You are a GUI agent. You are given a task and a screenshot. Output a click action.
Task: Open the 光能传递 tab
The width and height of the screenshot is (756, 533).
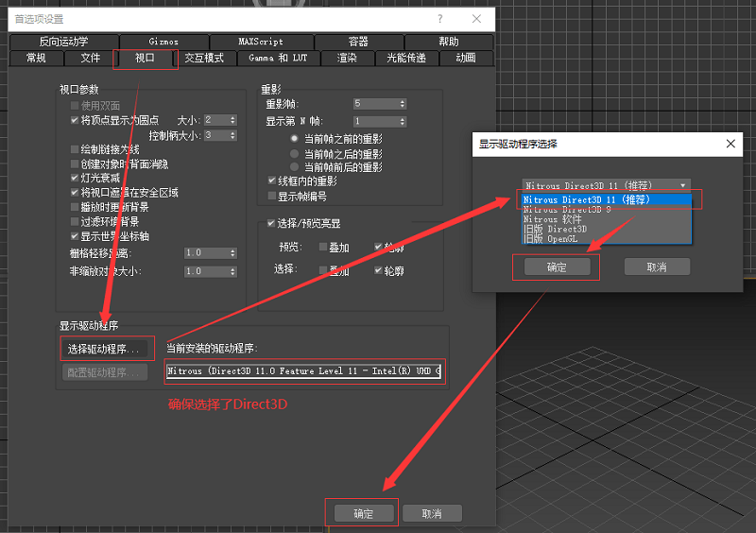pos(406,58)
